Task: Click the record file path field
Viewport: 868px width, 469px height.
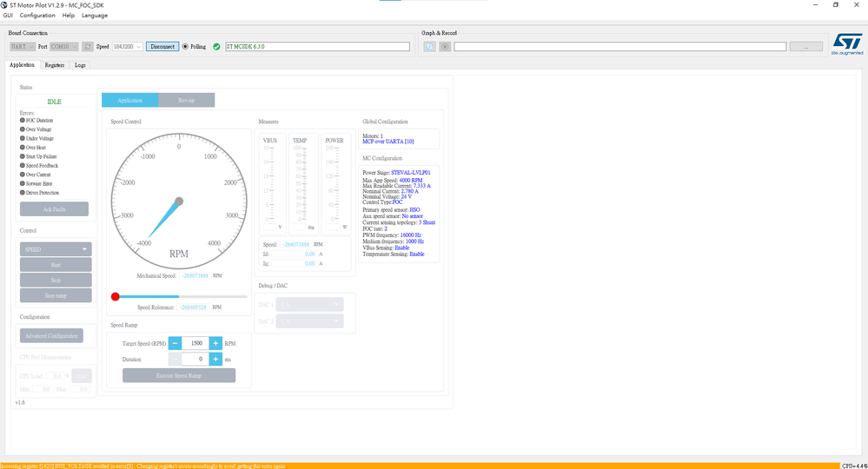Action: tap(620, 46)
